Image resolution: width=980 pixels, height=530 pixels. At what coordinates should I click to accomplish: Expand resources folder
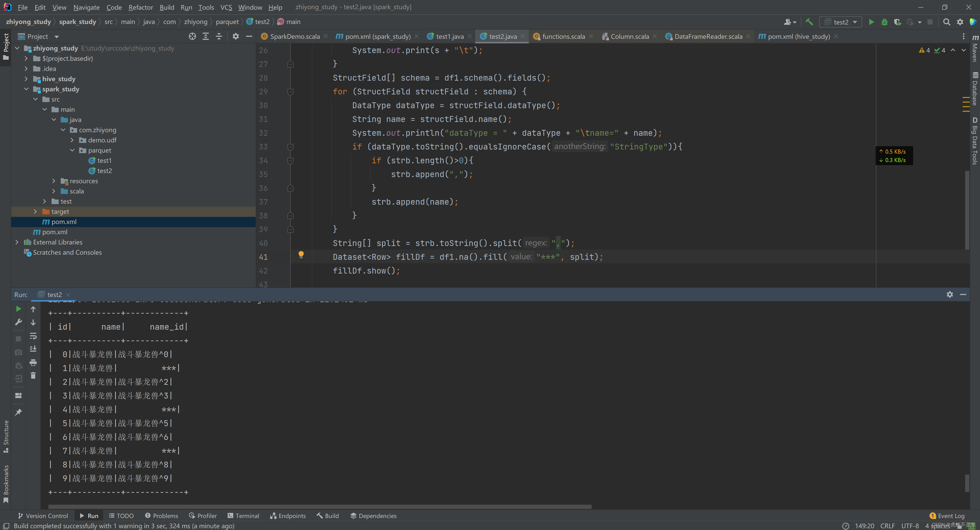pyautogui.click(x=54, y=181)
